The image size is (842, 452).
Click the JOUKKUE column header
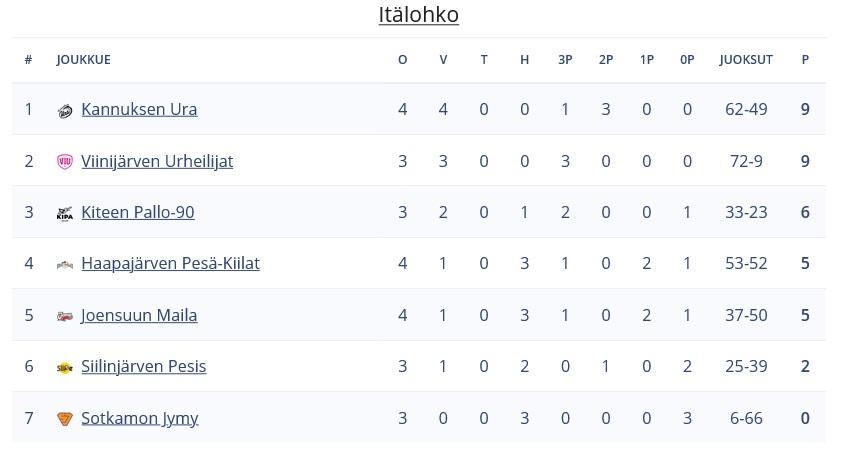pos(83,60)
